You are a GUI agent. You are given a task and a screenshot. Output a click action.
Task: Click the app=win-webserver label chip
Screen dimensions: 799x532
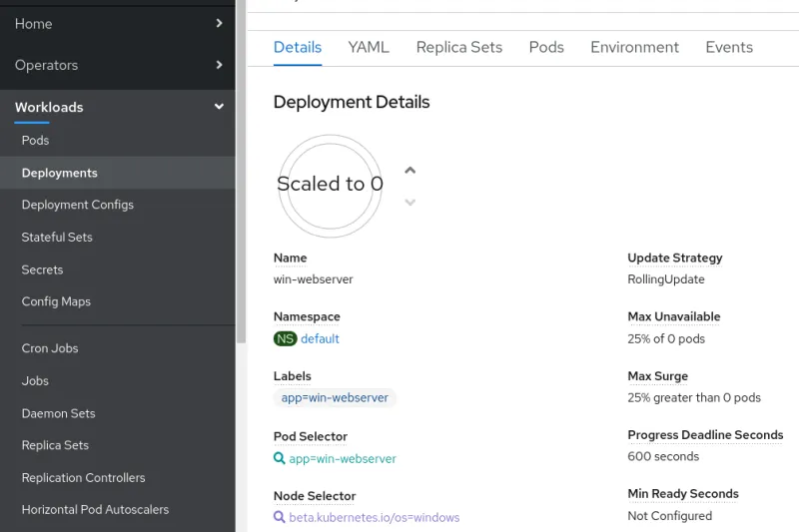tap(335, 398)
